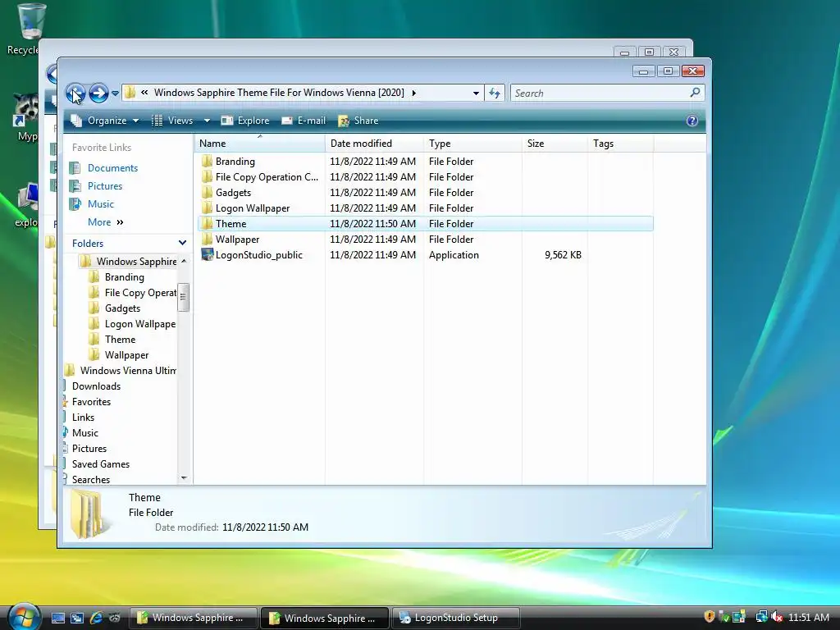Click the network tray icon

[761, 617]
